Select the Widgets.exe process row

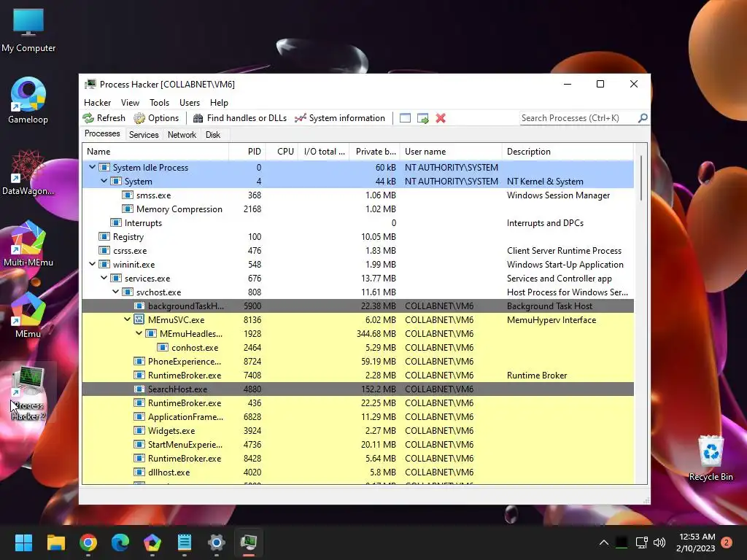coord(357,430)
